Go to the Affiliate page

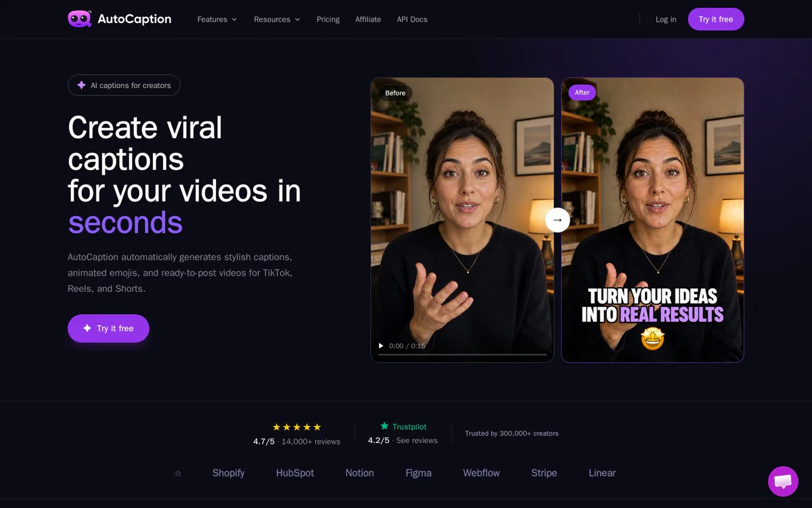[x=368, y=20]
